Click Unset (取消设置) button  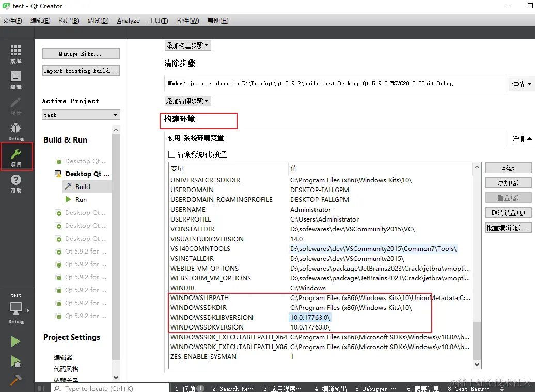click(x=508, y=213)
